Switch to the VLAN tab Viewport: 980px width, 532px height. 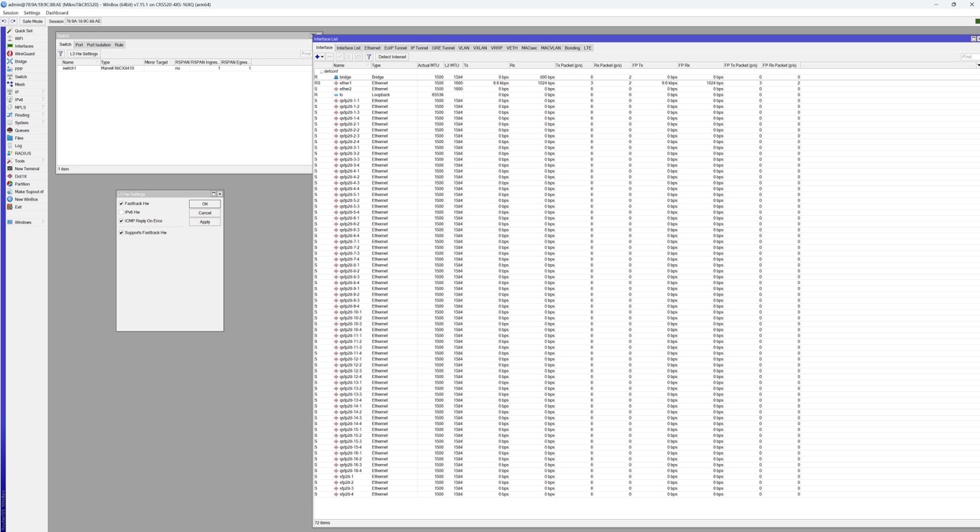[463, 48]
